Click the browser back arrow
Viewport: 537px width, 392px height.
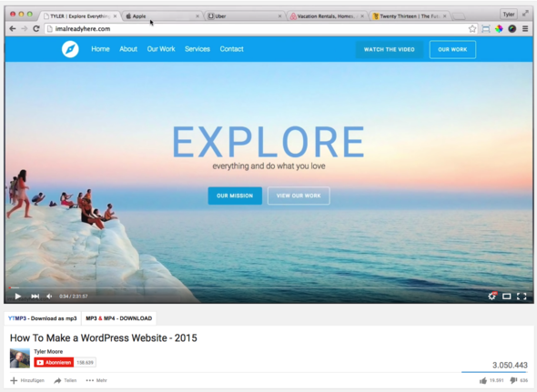tap(13, 29)
